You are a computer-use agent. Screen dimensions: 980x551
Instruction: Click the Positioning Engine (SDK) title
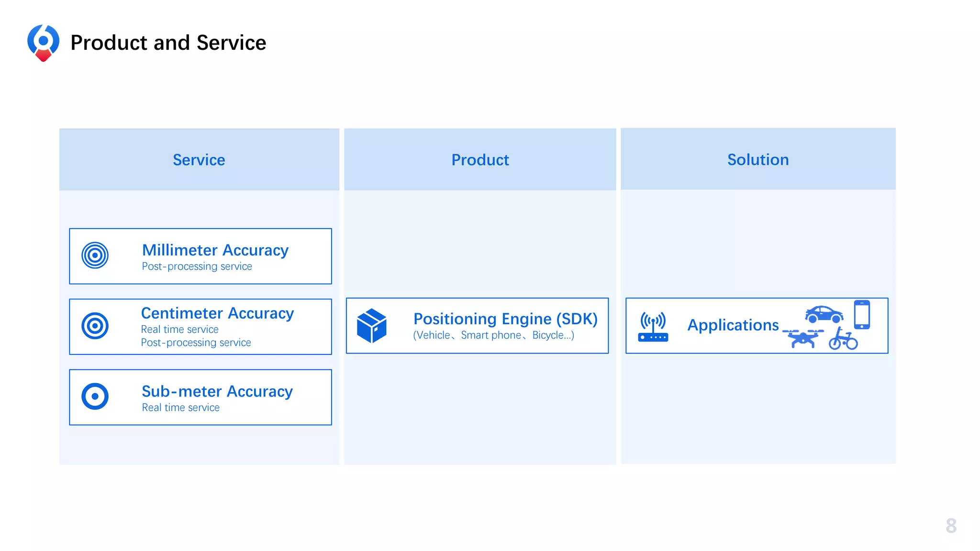[505, 319]
